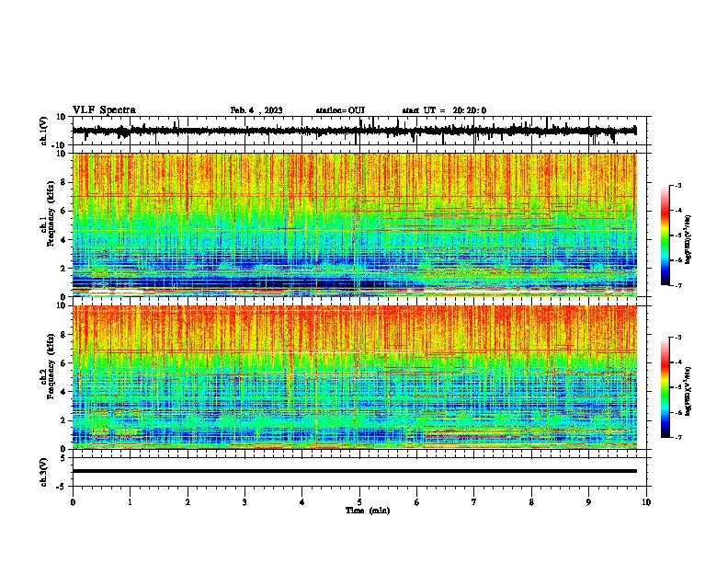The width and height of the screenshot is (728, 563).
Task: Click the "Time (min)" axis label
Action: (x=368, y=511)
